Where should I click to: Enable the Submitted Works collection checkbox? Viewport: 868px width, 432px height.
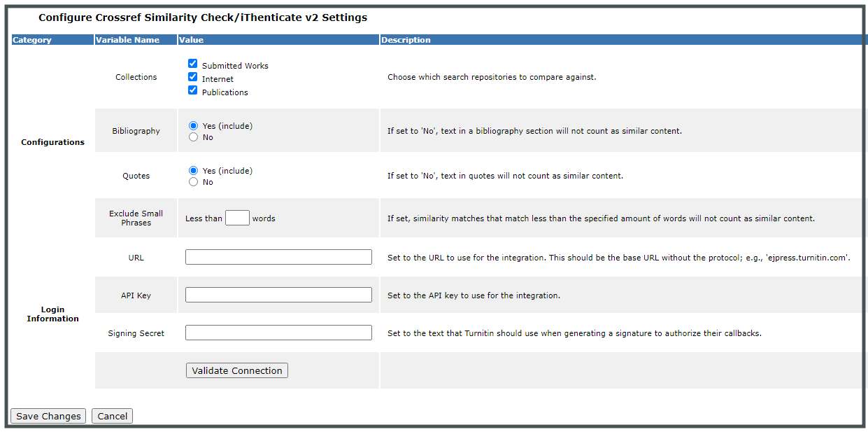click(192, 63)
